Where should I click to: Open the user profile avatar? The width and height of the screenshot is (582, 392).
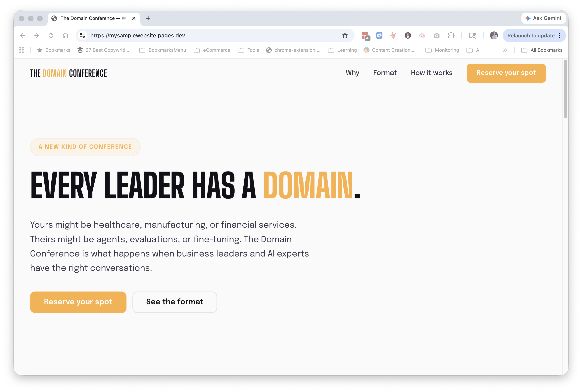[494, 35]
